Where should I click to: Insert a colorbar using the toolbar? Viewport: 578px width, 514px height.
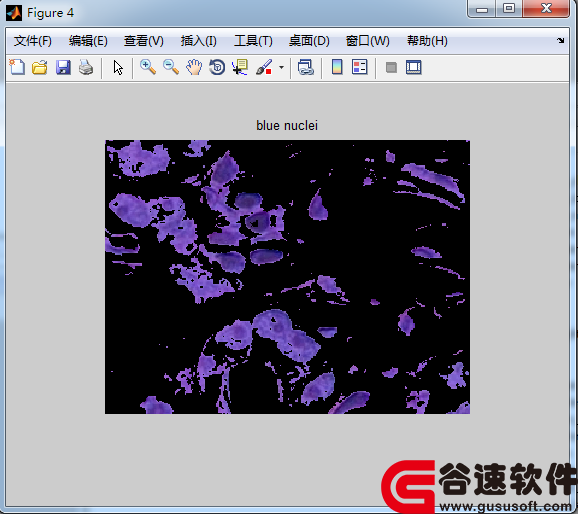tap(337, 67)
